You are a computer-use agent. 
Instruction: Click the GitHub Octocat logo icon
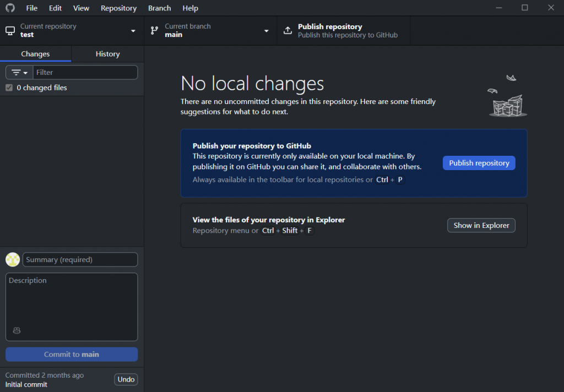click(10, 8)
